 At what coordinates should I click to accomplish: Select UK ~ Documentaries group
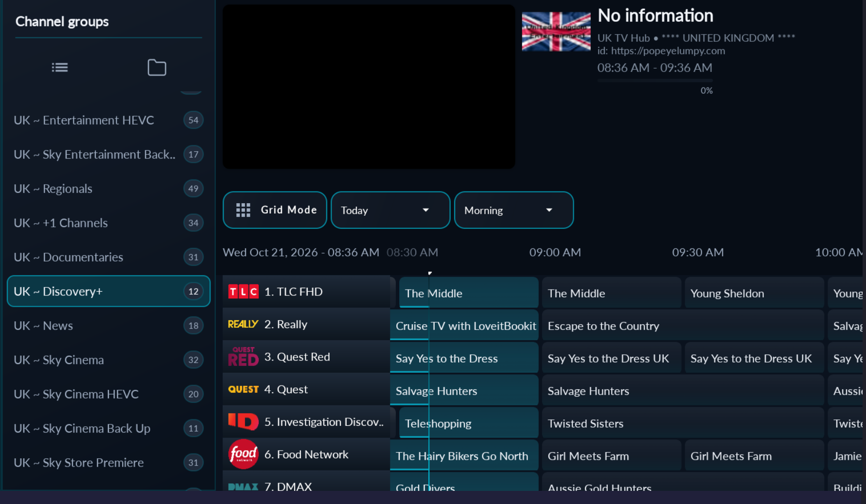108,257
